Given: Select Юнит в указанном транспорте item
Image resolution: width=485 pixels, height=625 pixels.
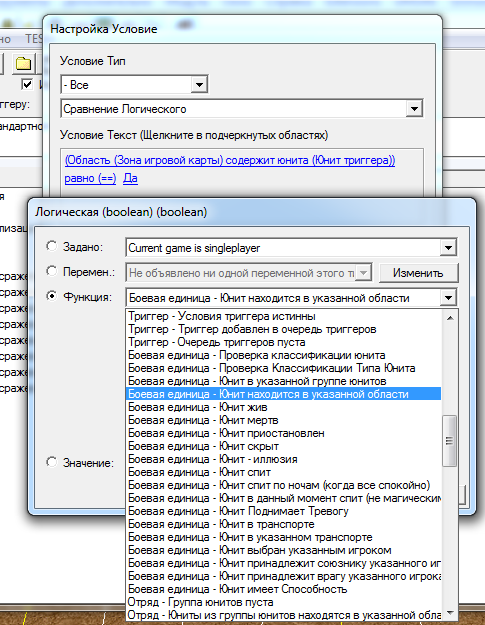Looking at the screenshot, I should point(283,537).
